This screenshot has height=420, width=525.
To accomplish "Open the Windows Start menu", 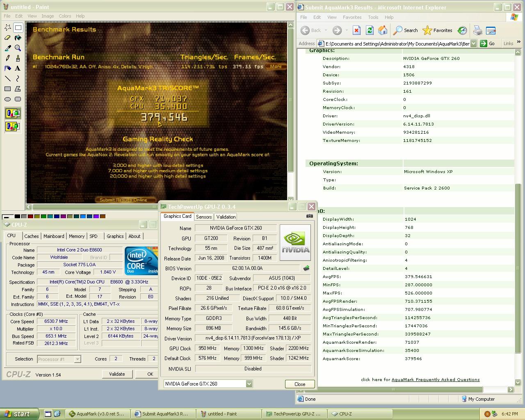I will 20,414.
